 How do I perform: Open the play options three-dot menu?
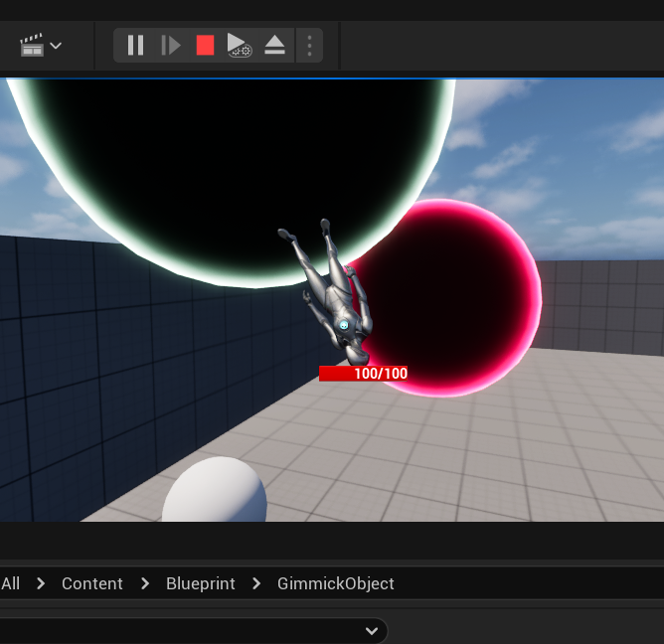[x=309, y=46]
